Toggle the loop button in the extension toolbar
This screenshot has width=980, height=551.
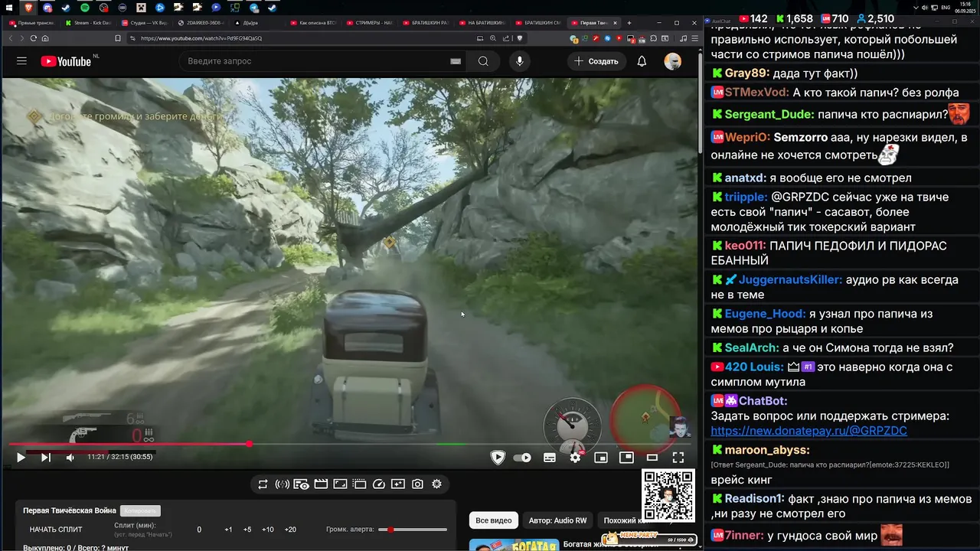point(263,484)
